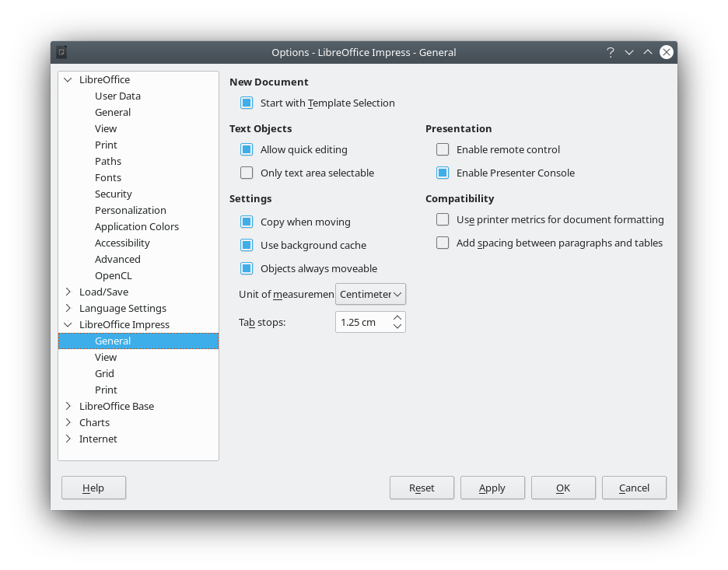The width and height of the screenshot is (728, 570).
Task: Select Advanced in options tree
Action: pyautogui.click(x=117, y=259)
